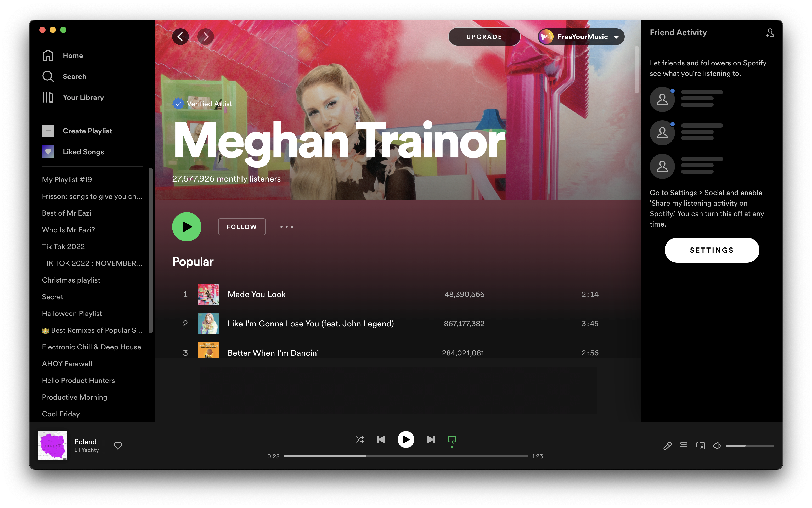The height and width of the screenshot is (508, 812).
Task: Like Poland with the heart icon
Action: tap(118, 445)
